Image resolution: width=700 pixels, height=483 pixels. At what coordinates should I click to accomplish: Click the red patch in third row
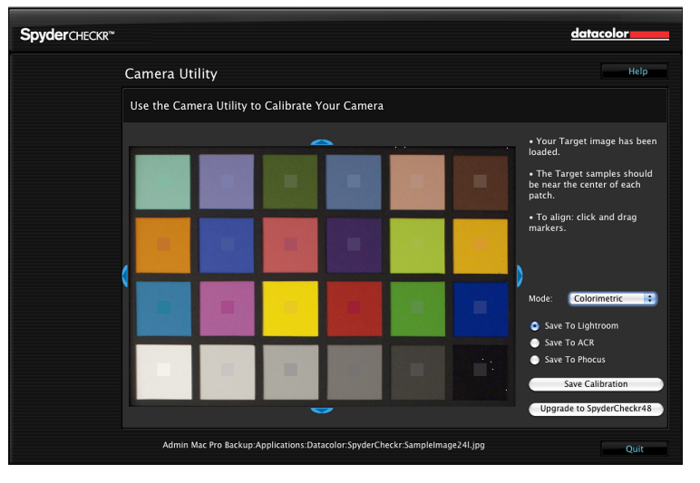tap(354, 308)
